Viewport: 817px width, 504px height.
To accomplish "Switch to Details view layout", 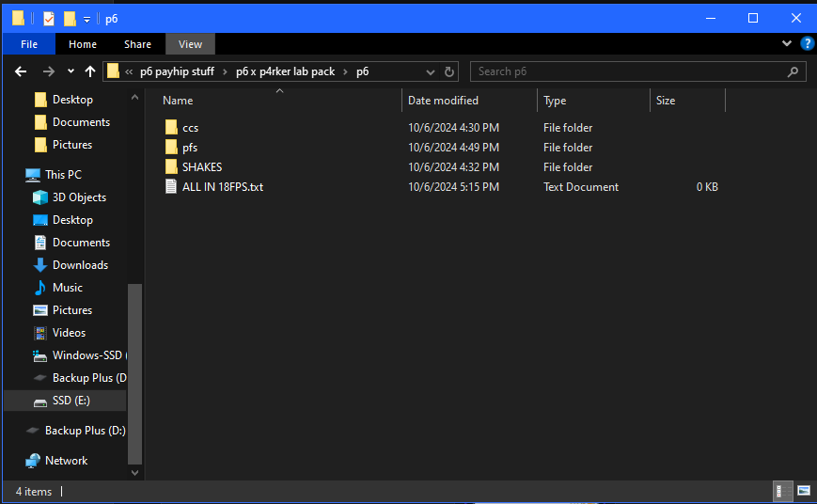I will click(779, 491).
